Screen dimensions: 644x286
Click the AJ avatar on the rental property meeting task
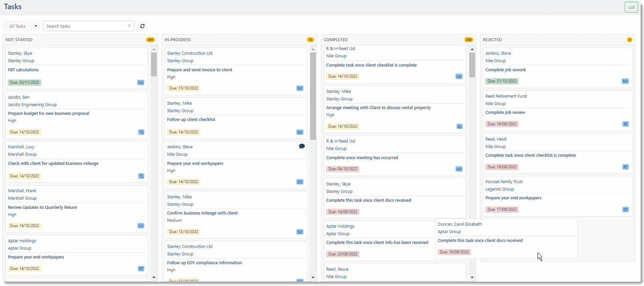[459, 126]
